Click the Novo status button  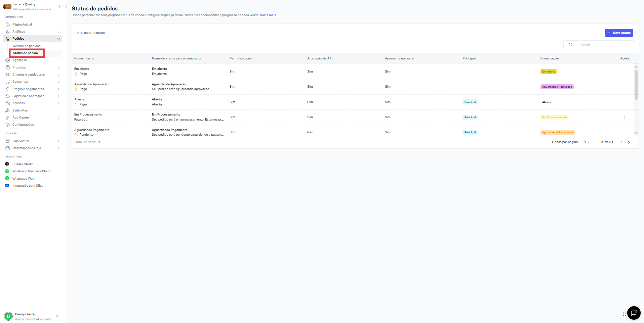pyautogui.click(x=619, y=33)
